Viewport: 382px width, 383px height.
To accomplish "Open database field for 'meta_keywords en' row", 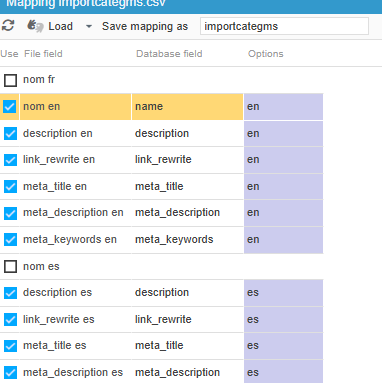I will click(187, 239).
